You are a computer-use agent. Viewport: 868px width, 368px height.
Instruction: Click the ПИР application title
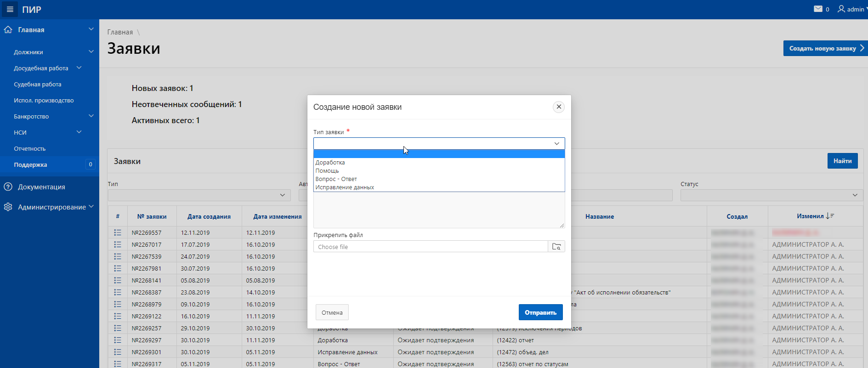(x=32, y=10)
